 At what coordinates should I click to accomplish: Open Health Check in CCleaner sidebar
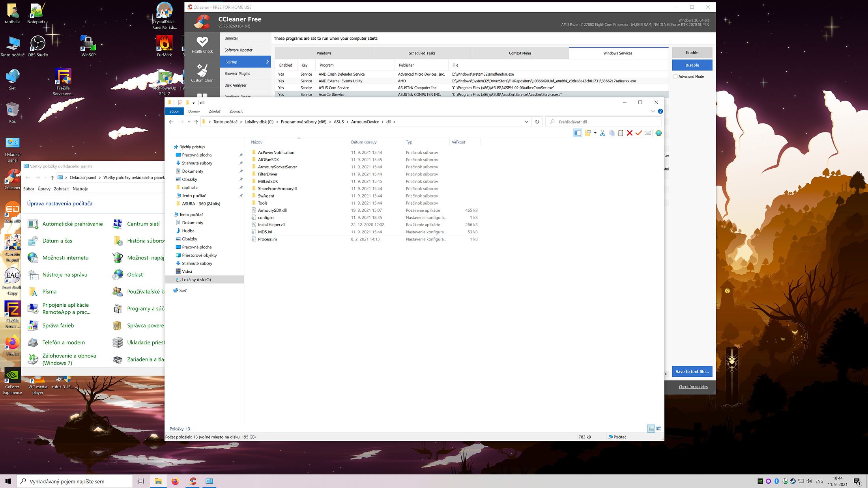click(202, 45)
